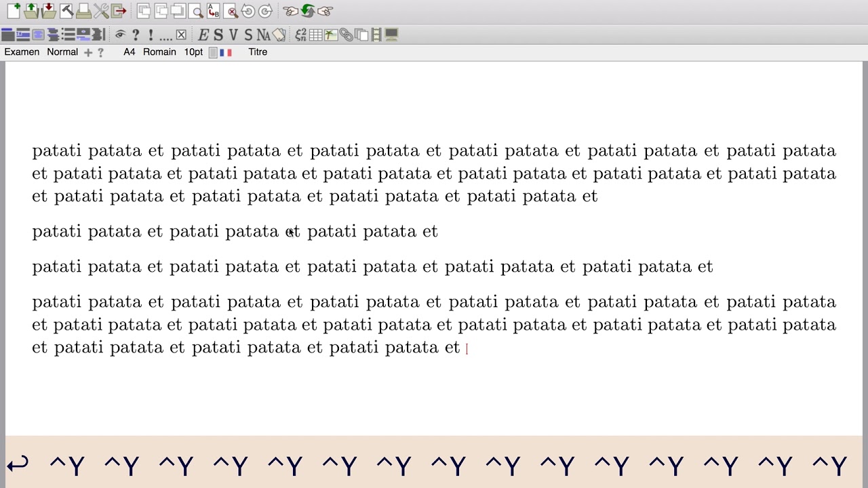Open the wrench and screwdriver tools icon

pyautogui.click(x=101, y=11)
